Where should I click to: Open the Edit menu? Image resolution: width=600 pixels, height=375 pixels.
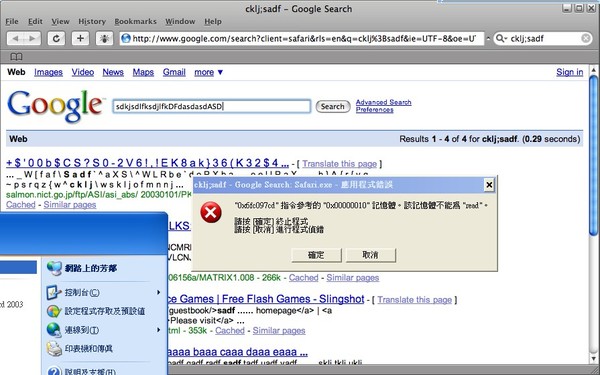click(x=35, y=21)
